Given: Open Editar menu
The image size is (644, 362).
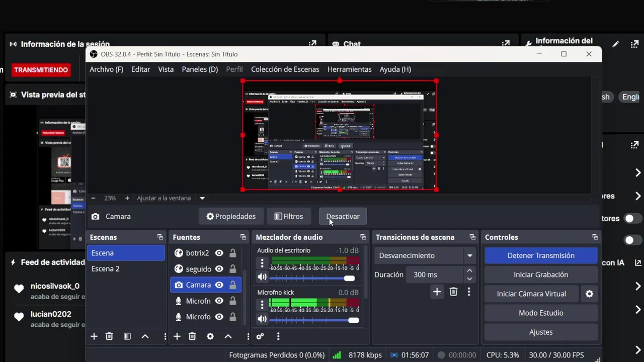Looking at the screenshot, I should pyautogui.click(x=140, y=69).
